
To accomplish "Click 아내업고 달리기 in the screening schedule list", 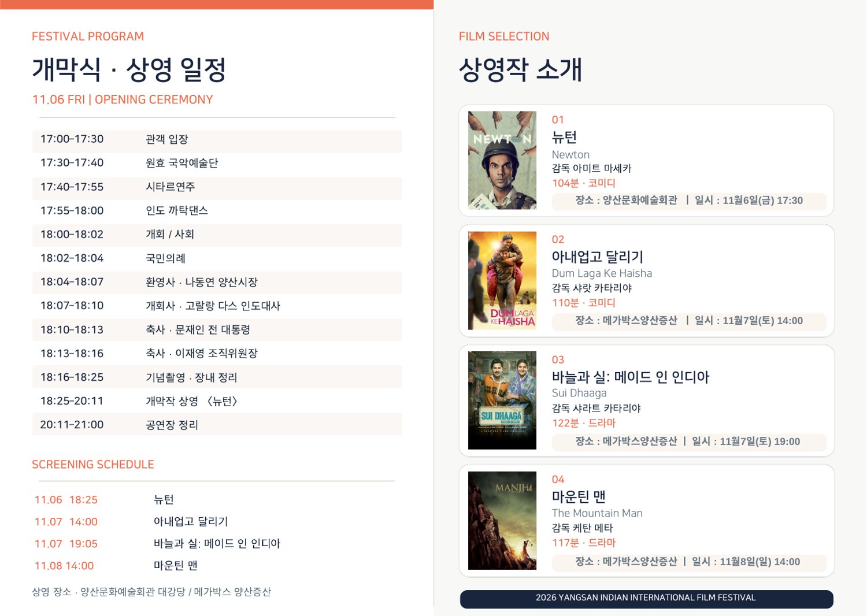I will 191,522.
